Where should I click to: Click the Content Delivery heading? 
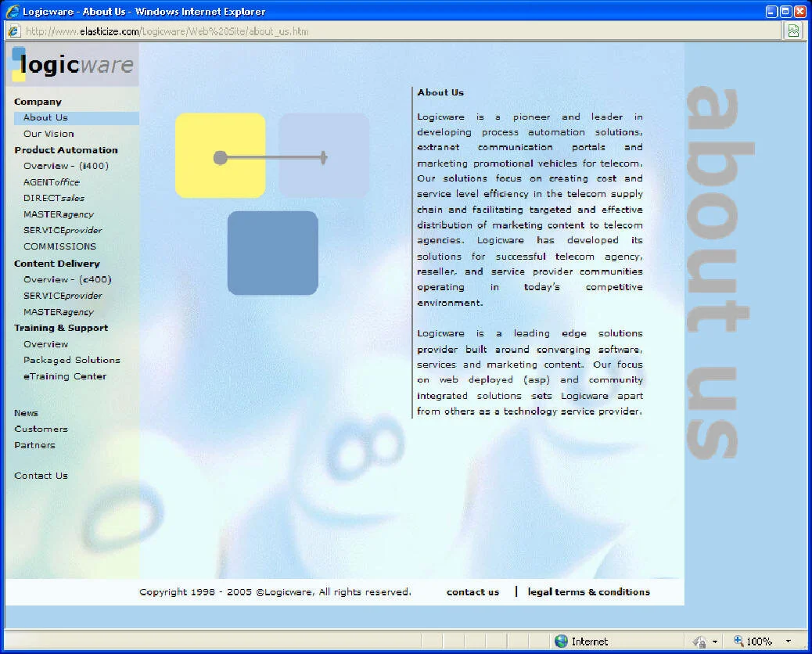click(x=57, y=263)
